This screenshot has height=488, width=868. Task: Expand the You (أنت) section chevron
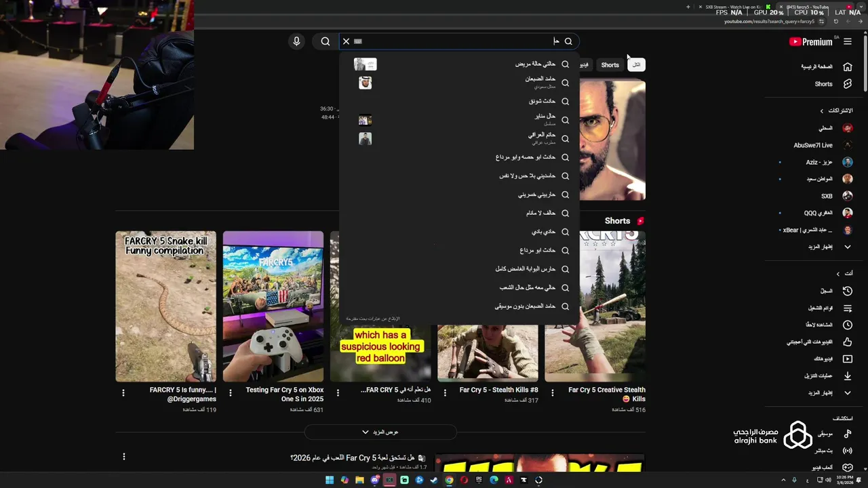click(x=838, y=274)
